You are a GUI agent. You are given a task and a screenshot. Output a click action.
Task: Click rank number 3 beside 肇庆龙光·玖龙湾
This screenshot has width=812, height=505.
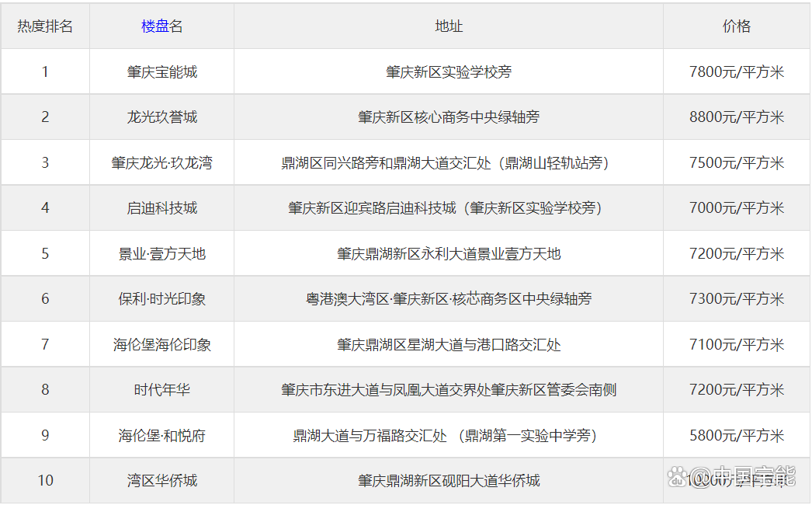(x=45, y=163)
